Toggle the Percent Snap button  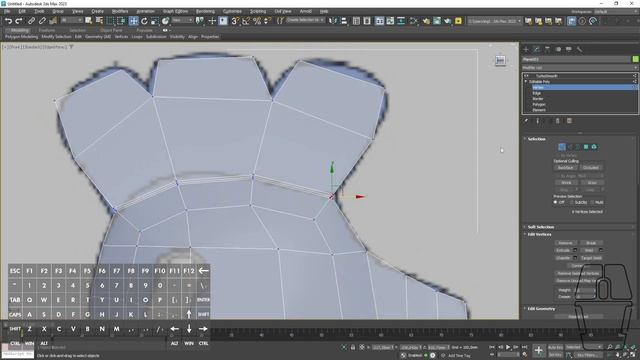[257, 21]
